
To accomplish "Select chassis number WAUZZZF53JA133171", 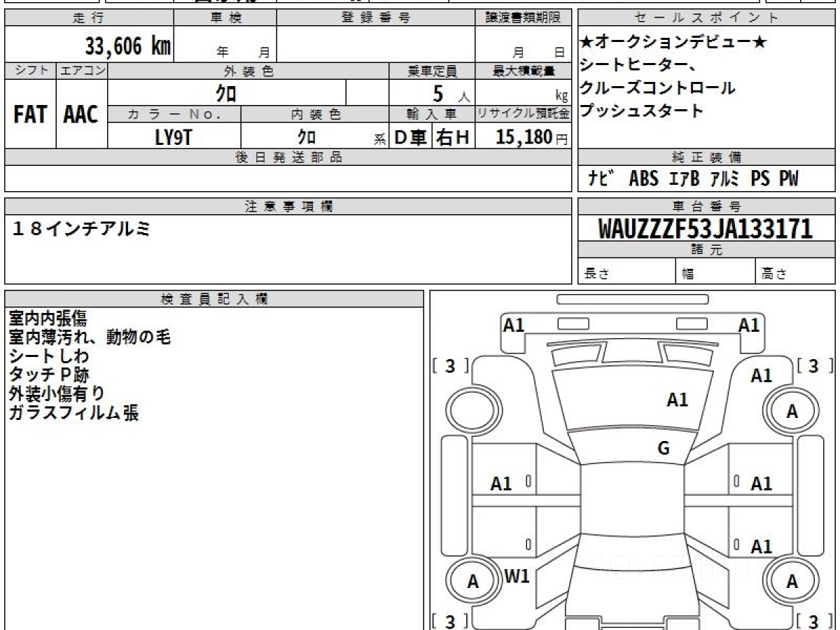I will pyautogui.click(x=706, y=229).
